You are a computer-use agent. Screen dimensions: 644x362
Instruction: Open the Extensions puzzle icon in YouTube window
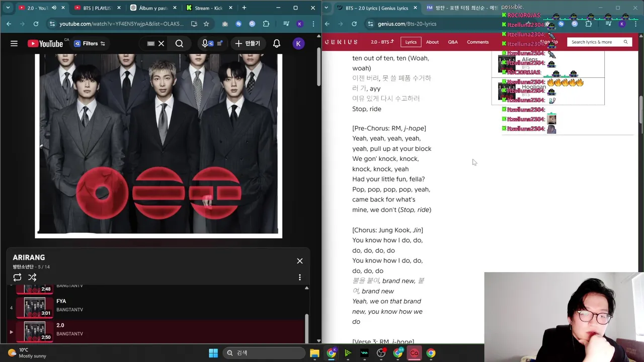tap(266, 24)
